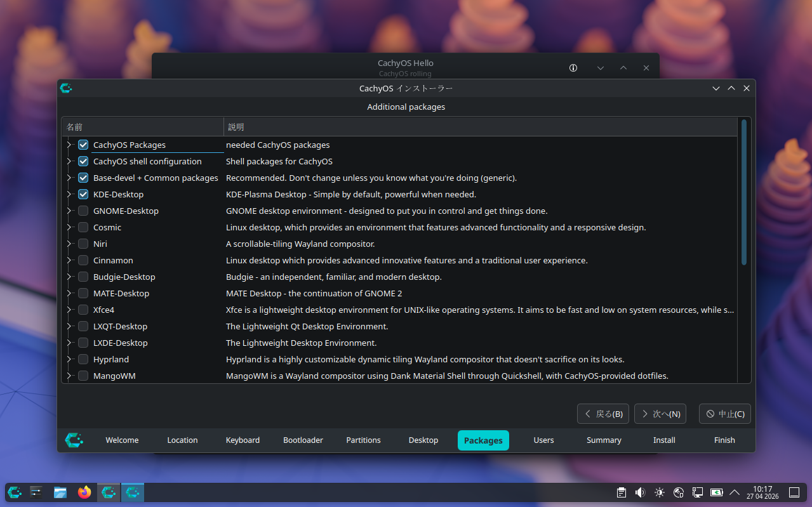The image size is (812, 507).
Task: Expand the MATE-Desktop tree node
Action: point(69,293)
